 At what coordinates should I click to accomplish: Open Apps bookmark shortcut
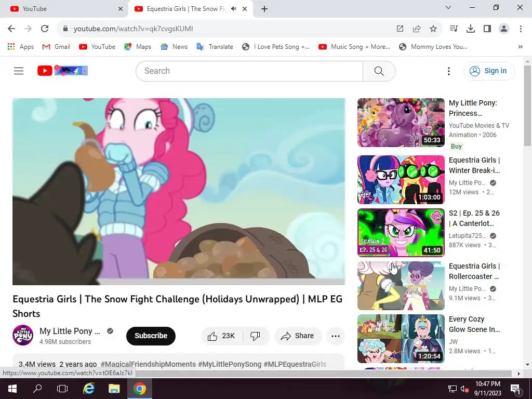point(21,47)
